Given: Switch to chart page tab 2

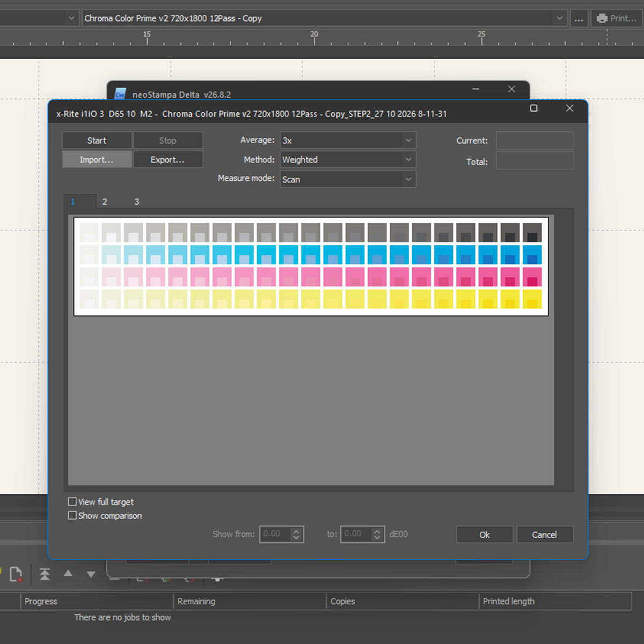Looking at the screenshot, I should click(105, 202).
